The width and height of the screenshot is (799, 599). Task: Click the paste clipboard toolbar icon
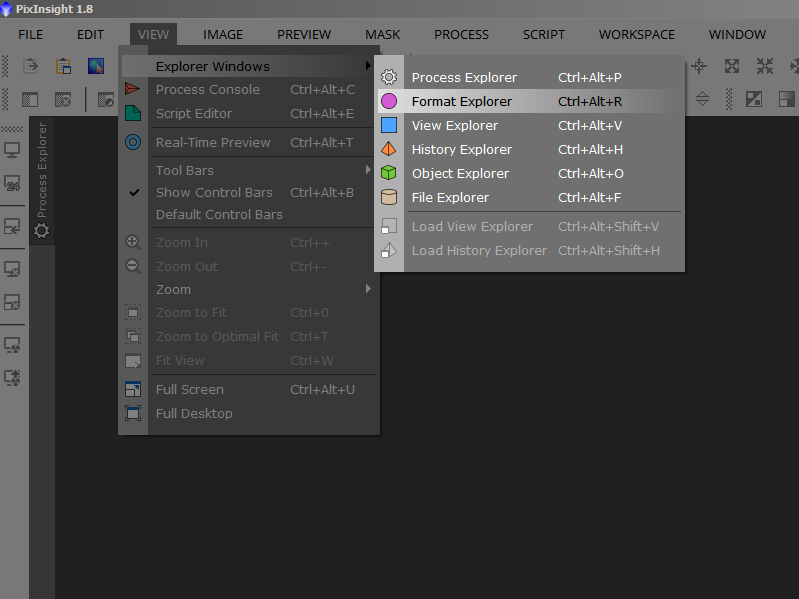(63, 66)
